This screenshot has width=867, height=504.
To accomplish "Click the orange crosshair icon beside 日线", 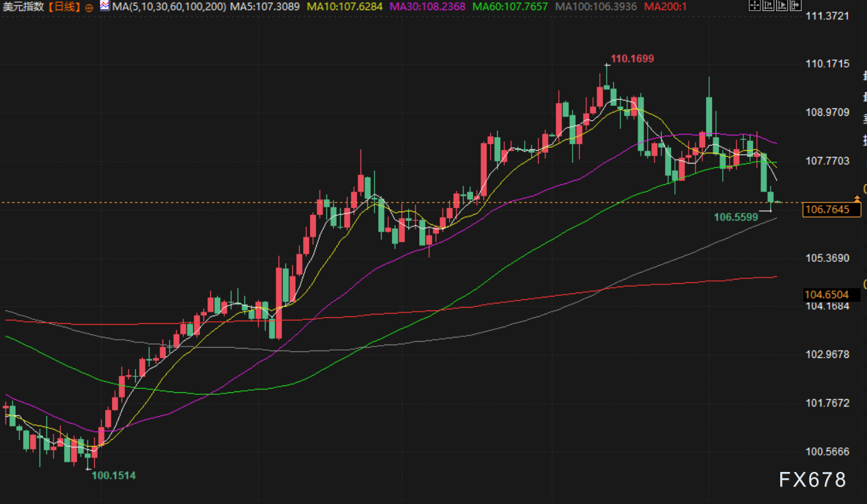I will (89, 8).
